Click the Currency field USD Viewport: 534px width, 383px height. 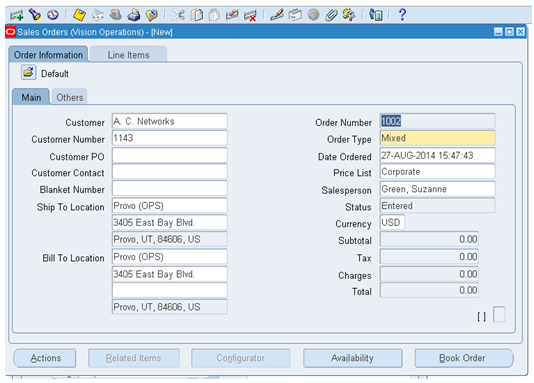(x=392, y=222)
